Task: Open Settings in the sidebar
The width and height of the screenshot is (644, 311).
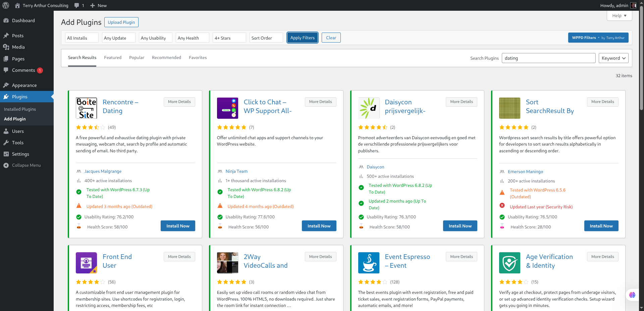Action: click(x=27, y=154)
